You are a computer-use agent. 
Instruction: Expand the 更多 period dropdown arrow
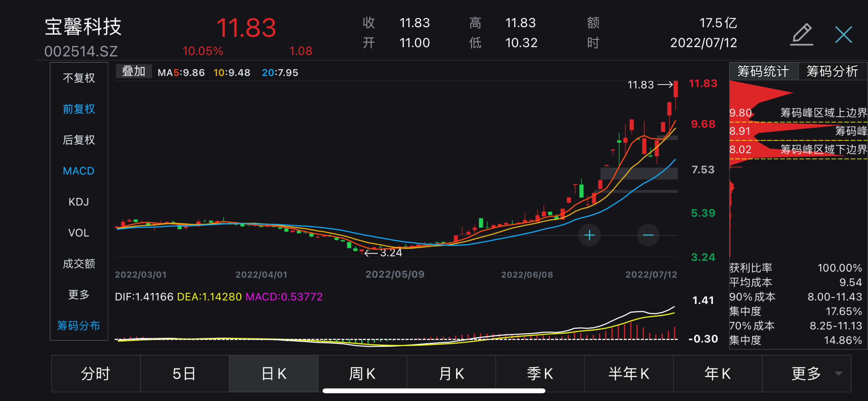(838, 373)
